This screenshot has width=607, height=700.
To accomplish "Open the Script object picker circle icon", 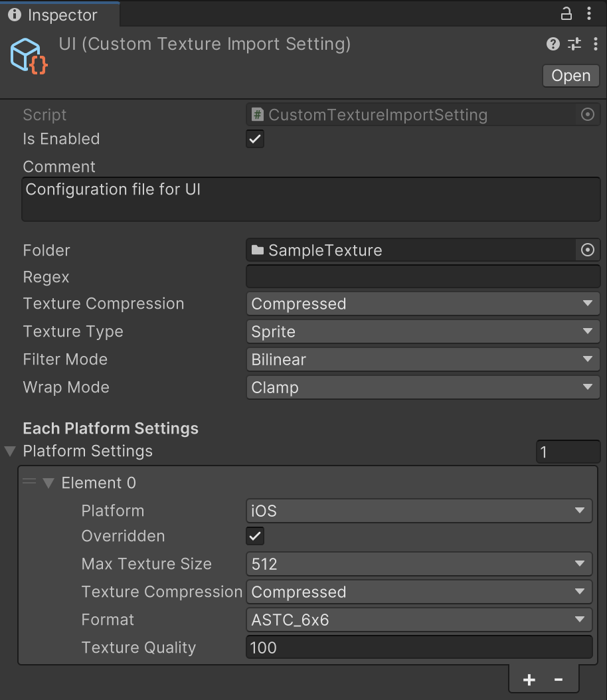I will (587, 114).
